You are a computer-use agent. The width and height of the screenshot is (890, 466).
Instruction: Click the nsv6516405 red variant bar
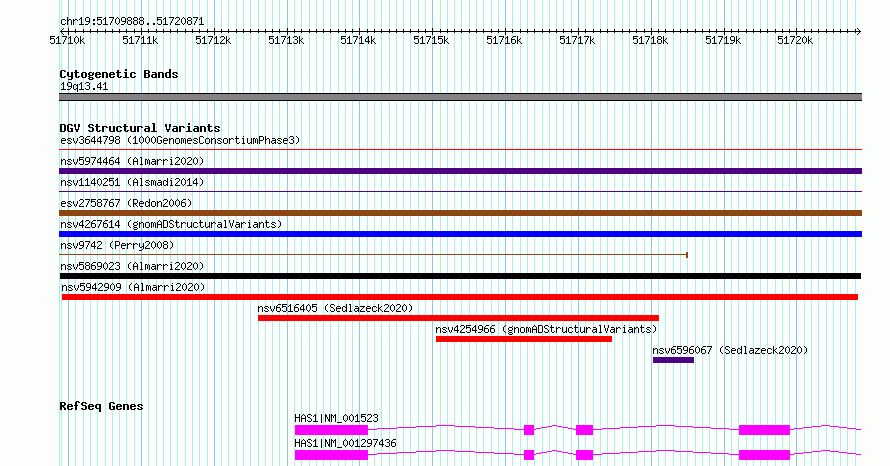pyautogui.click(x=458, y=318)
